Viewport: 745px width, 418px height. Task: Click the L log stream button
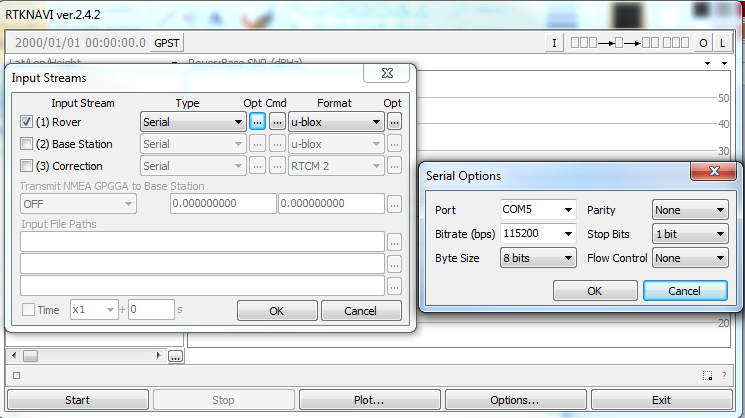pos(722,43)
